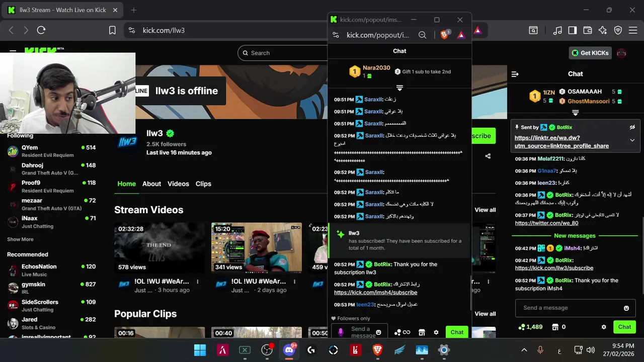Viewport: 644px width, 362px height.
Task: Open Brave playlist music note icon
Action: click(x=557, y=30)
